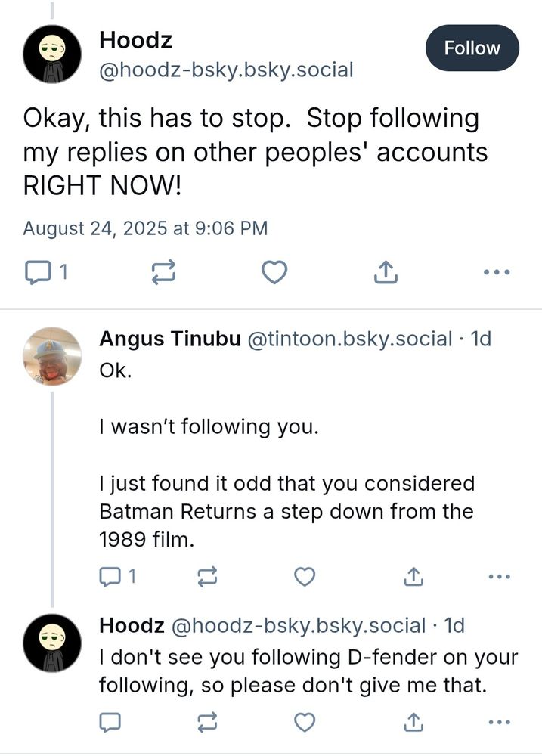Repost Hoodz's D-fender reply
The width and height of the screenshot is (542, 756).
206,723
